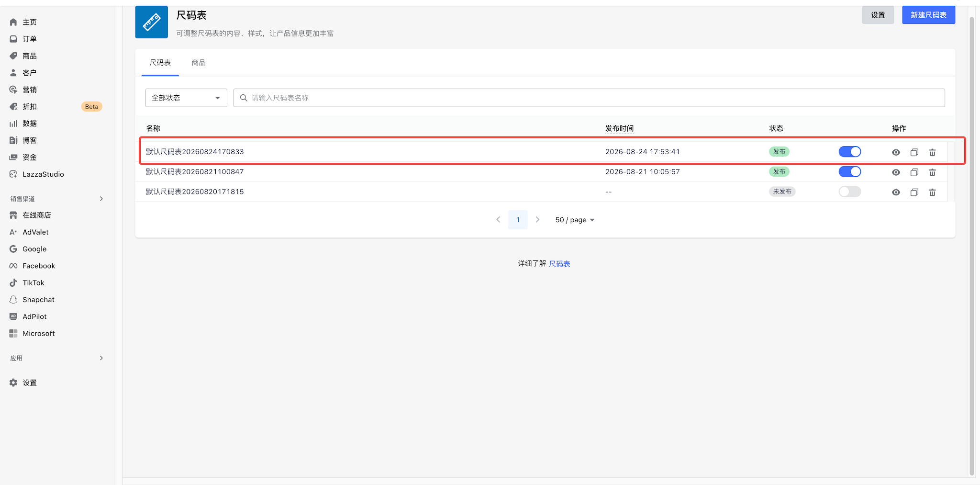Open the 营销 marketing section
This screenshot has height=485, width=980.
pyautogui.click(x=29, y=90)
